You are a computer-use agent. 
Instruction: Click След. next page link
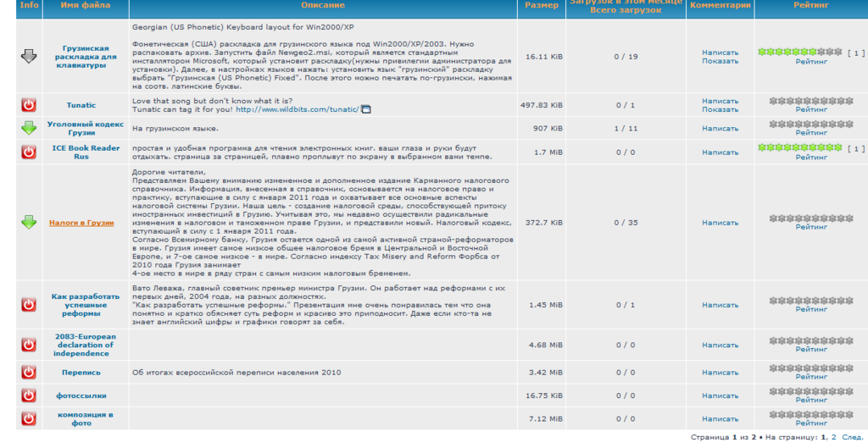853,438
